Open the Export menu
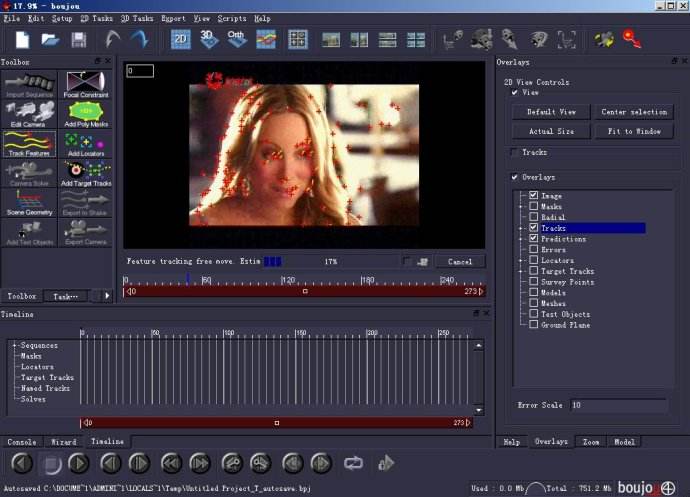This screenshot has width=690, height=497. point(173,18)
